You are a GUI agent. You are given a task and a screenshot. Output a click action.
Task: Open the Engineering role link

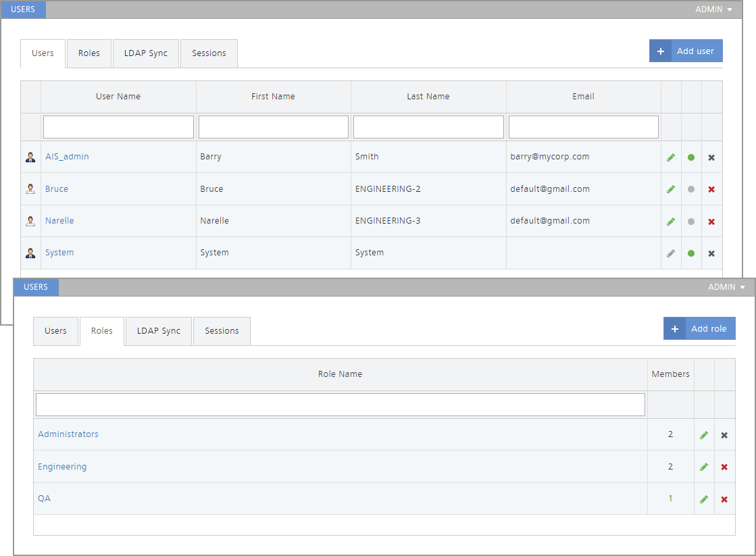point(62,467)
